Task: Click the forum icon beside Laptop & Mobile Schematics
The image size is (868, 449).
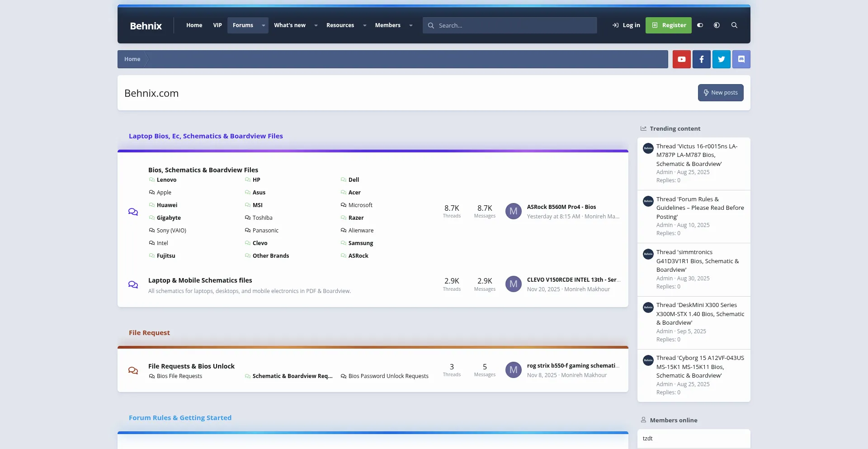Action: pyautogui.click(x=133, y=285)
